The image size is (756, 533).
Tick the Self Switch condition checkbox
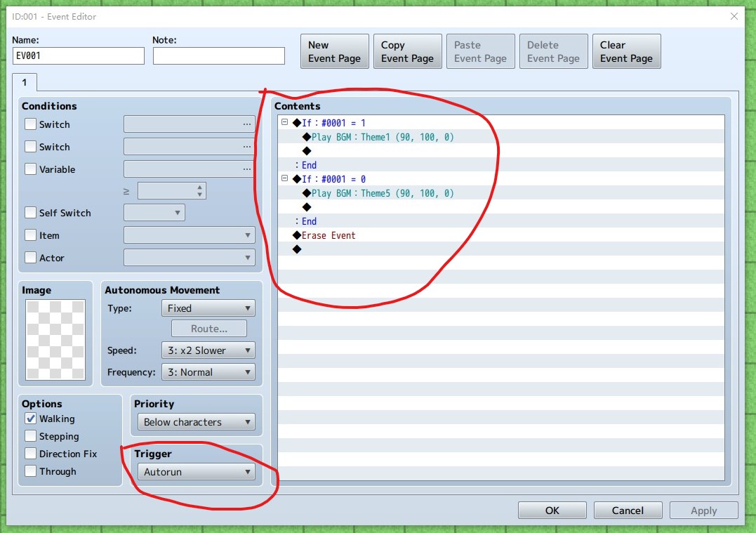pyautogui.click(x=30, y=212)
